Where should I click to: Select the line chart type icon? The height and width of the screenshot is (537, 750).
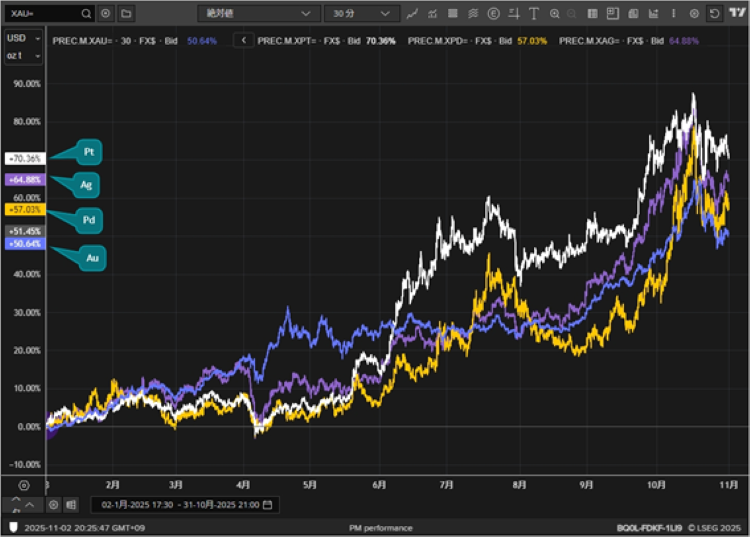(x=412, y=14)
